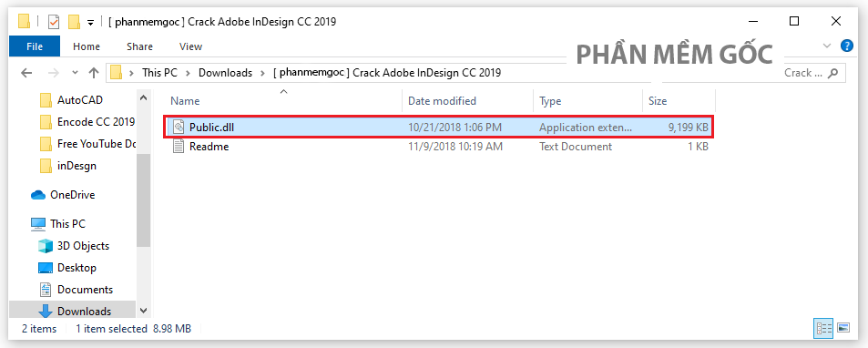868x348 pixels.
Task: Open Desktop in navigation pane
Action: click(x=77, y=268)
